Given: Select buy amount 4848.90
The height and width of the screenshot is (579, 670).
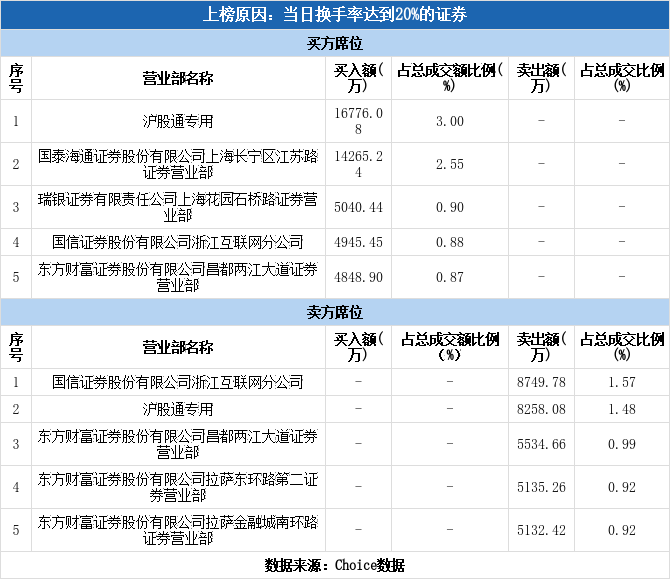Looking at the screenshot, I should (358, 277).
